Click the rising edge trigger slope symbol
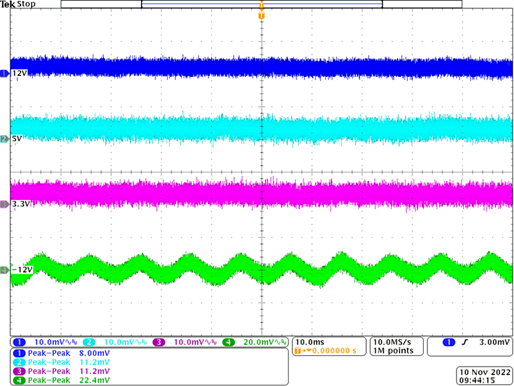Image resolution: width=514 pixels, height=386 pixels. click(465, 342)
